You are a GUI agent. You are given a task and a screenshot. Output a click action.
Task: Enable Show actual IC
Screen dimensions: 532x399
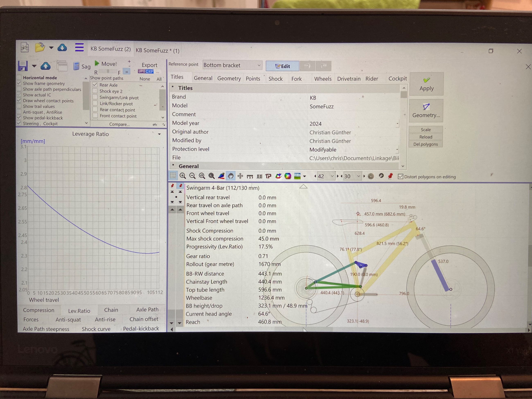(x=19, y=95)
